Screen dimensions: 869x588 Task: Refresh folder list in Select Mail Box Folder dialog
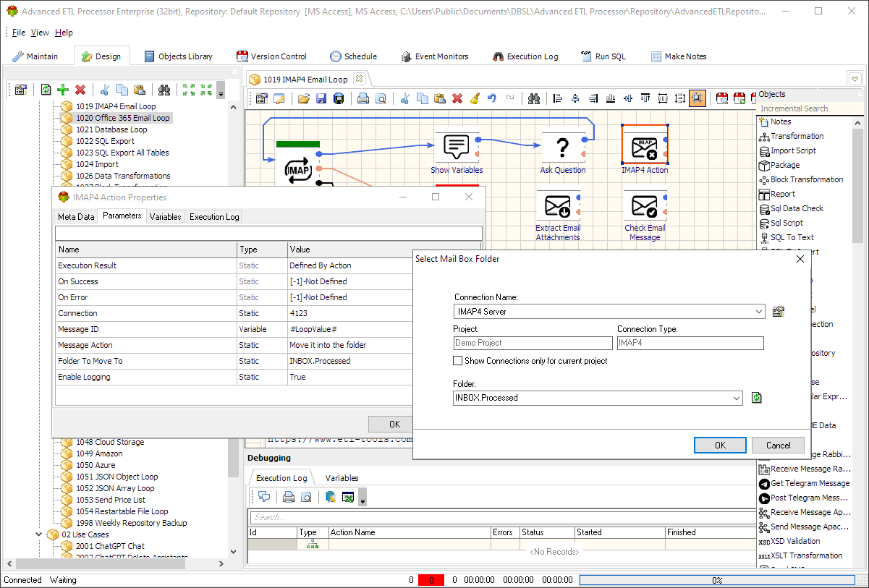tap(756, 397)
